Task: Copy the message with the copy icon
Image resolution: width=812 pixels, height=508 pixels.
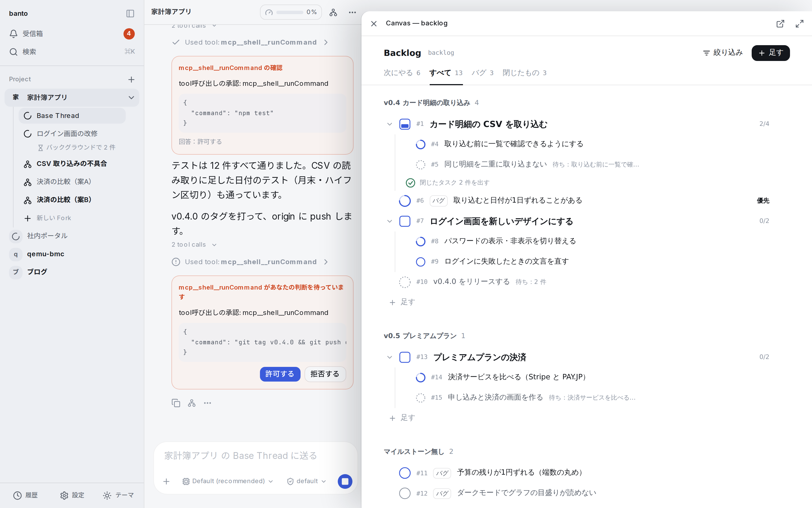Action: [176, 403]
